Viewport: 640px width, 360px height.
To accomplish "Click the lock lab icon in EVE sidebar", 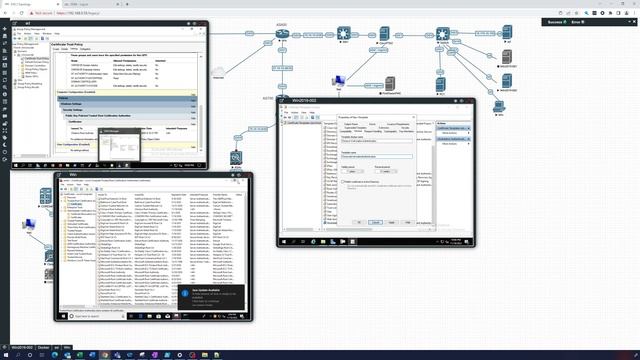I will click(x=5, y=123).
